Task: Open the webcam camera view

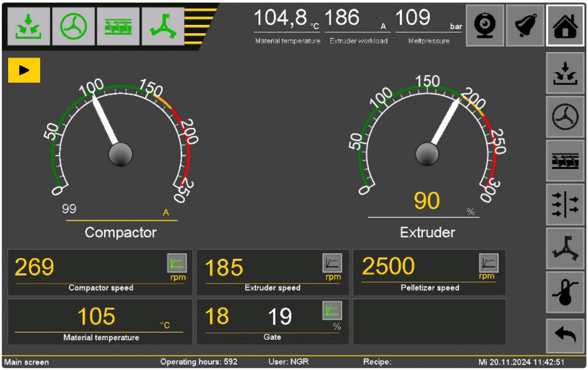Action: [484, 26]
